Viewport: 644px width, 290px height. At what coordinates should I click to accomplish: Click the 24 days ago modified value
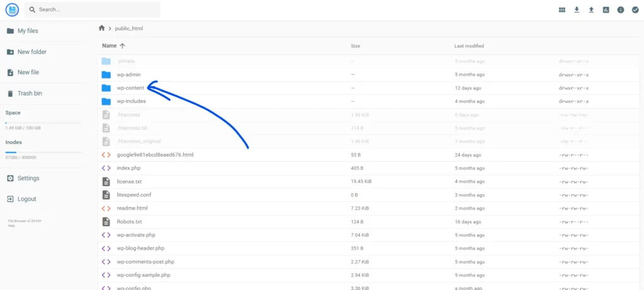click(468, 155)
